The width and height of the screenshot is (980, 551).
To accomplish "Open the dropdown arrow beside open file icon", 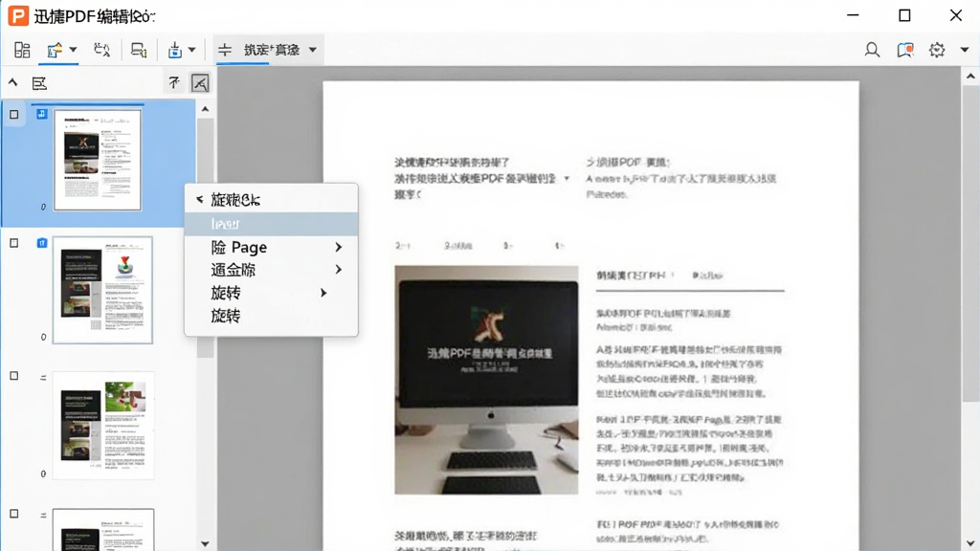I will point(73,50).
